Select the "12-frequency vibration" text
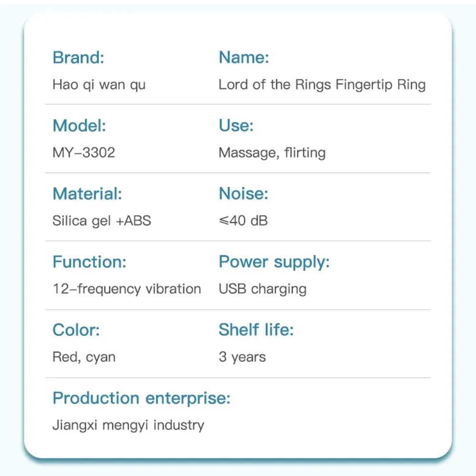The height and width of the screenshot is (476, 476). coord(127,289)
